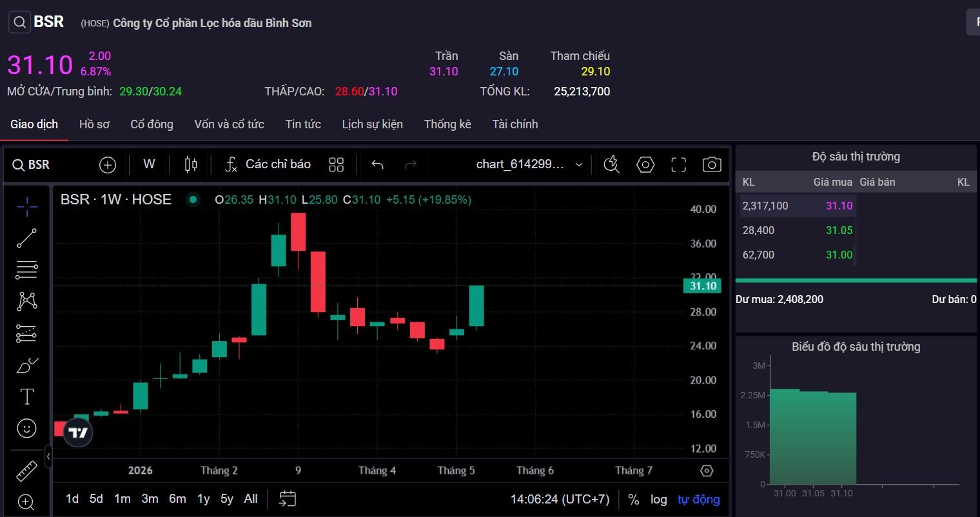The height and width of the screenshot is (517, 980).
Task: Open the indicator templates grid icon
Action: pos(336,164)
